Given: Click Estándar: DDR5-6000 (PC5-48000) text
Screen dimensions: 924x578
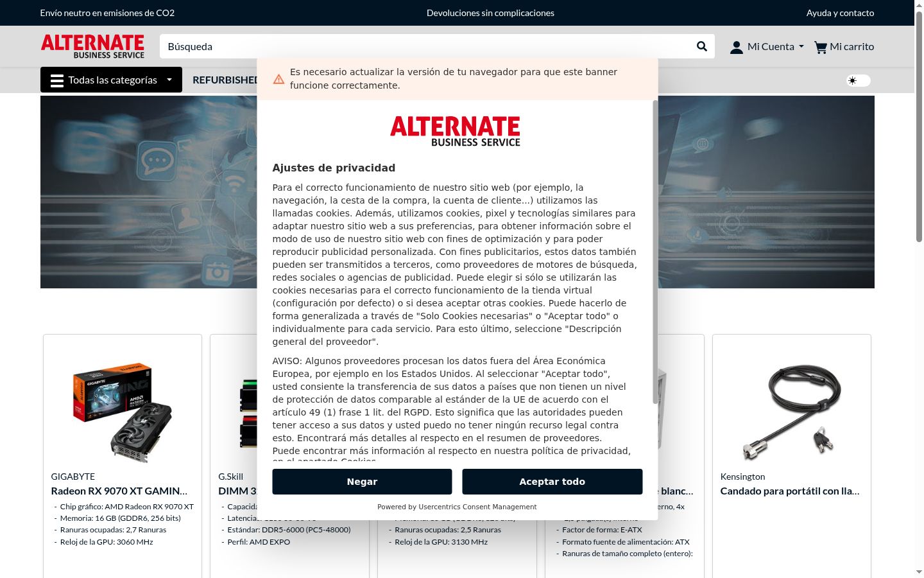Looking at the screenshot, I should click(x=289, y=530).
